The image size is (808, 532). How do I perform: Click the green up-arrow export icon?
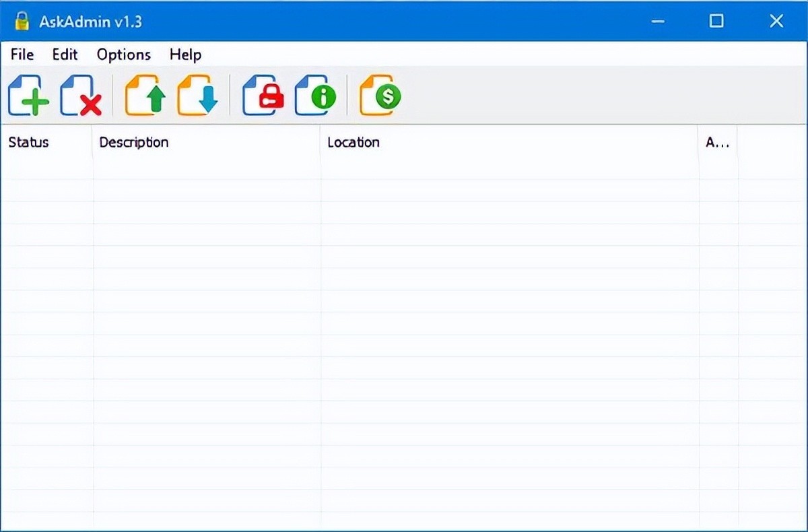pos(145,96)
